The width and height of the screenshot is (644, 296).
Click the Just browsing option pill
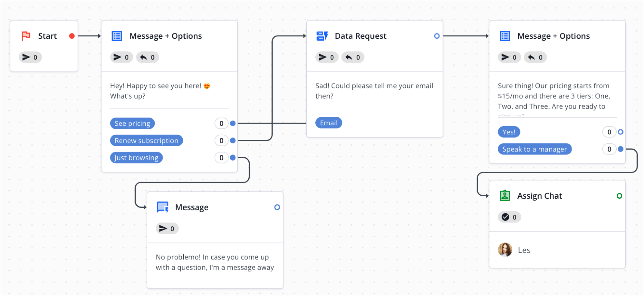tap(136, 158)
